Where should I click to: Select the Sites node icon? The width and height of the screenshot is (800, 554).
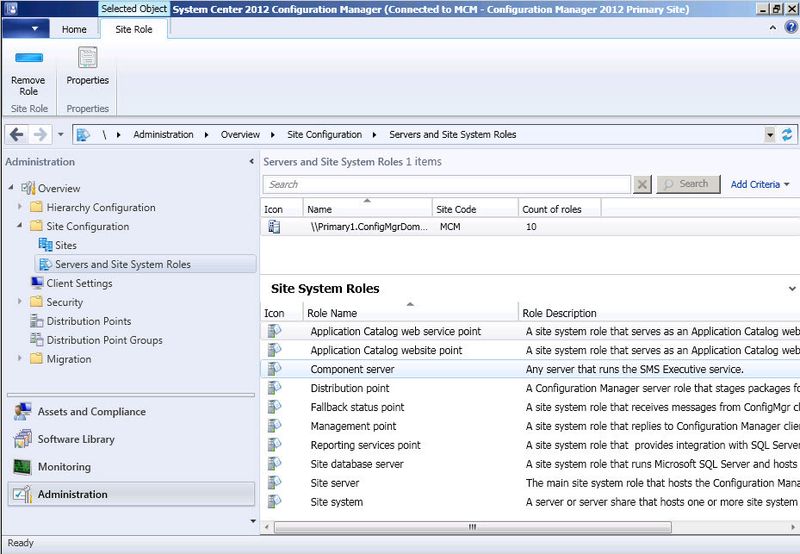[x=45, y=245]
